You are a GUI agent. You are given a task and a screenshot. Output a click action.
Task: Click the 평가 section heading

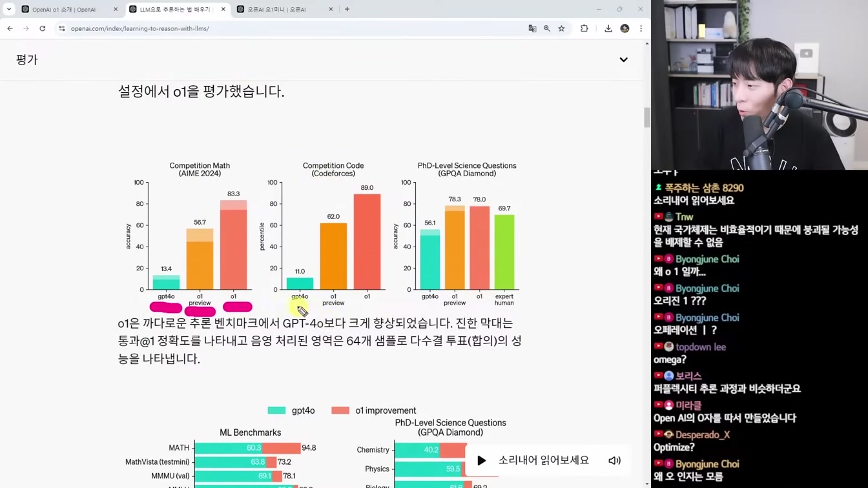[27, 59]
